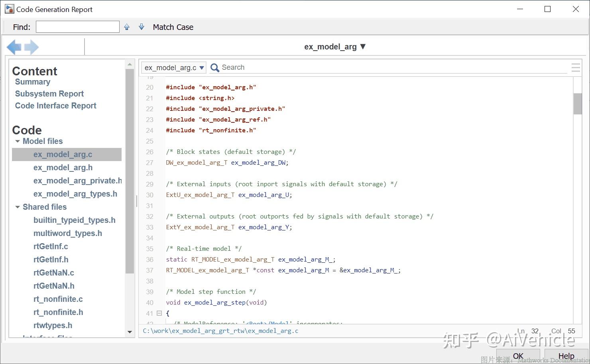590x364 pixels.
Task: Click the OK button
Action: (x=518, y=356)
